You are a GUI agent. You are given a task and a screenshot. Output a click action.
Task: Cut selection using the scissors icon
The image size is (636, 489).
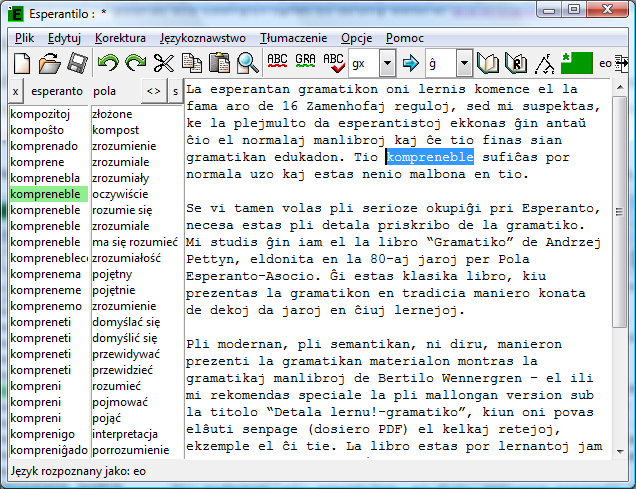163,63
